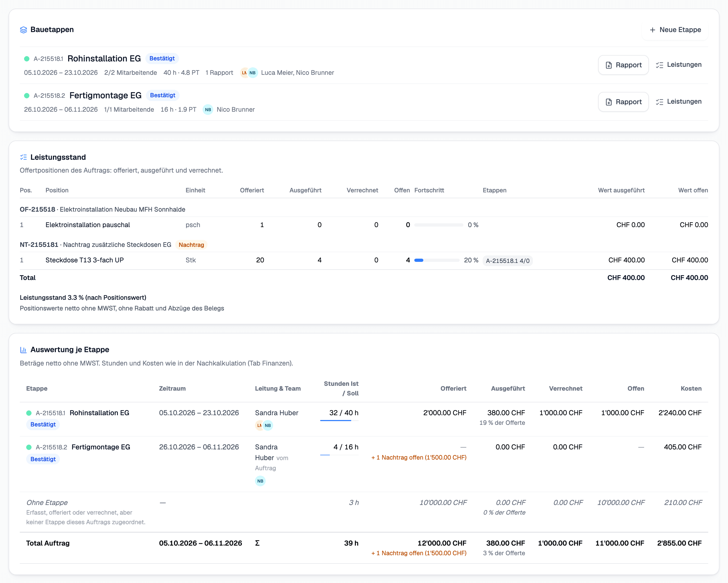
Task: Open Rapport for Rohinstallation EG
Action: 623,65
